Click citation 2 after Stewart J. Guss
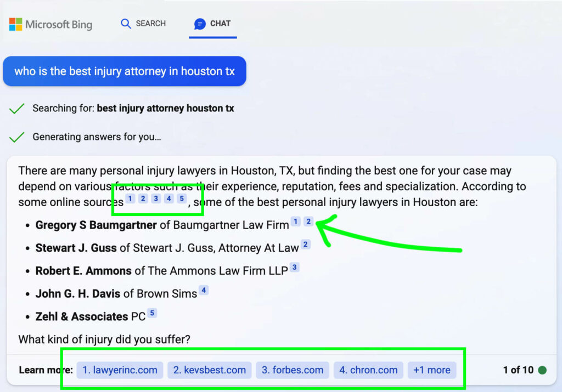Viewport: 562px width, 392px height. pyautogui.click(x=307, y=243)
